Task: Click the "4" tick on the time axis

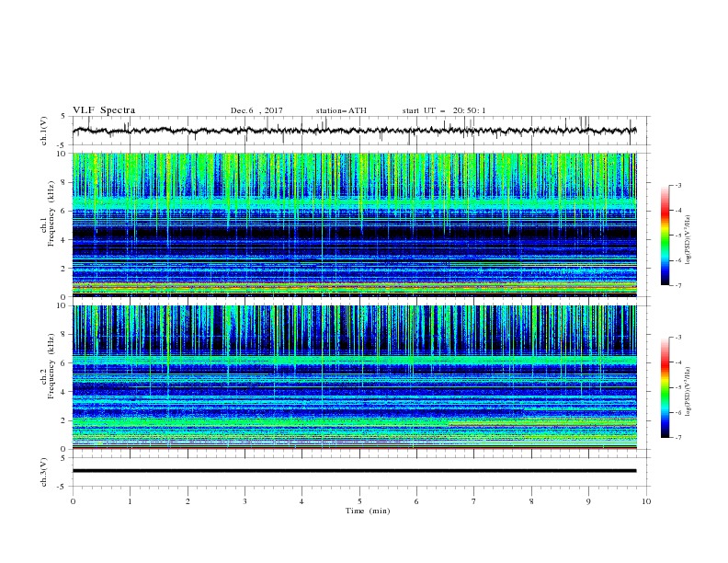Action: pyautogui.click(x=301, y=501)
